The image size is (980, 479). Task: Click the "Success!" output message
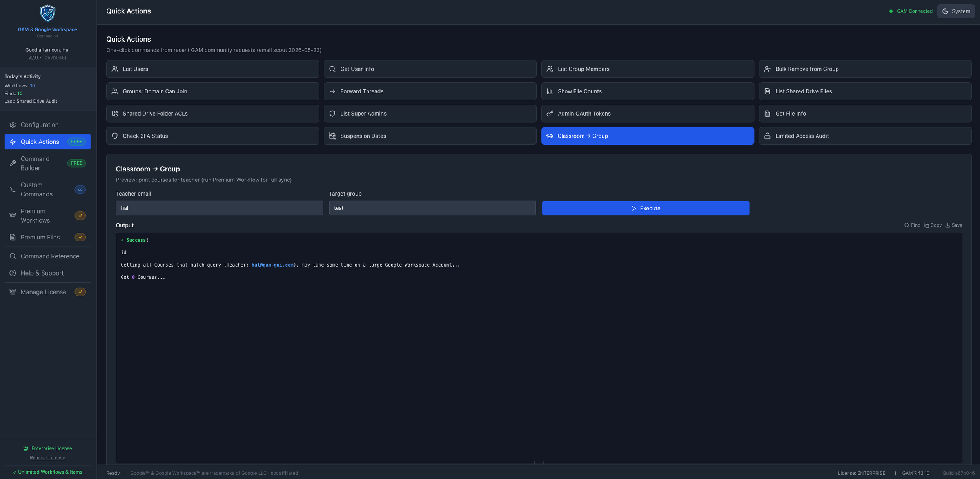click(x=135, y=240)
